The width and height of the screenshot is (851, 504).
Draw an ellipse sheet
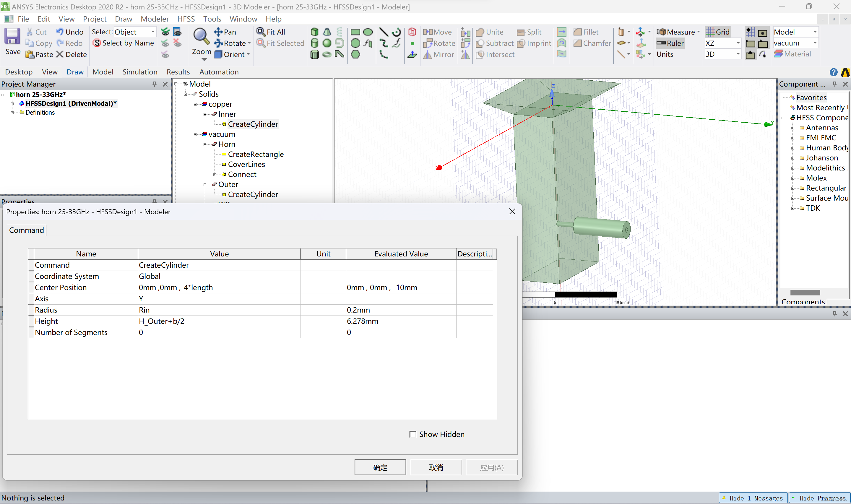click(x=368, y=32)
